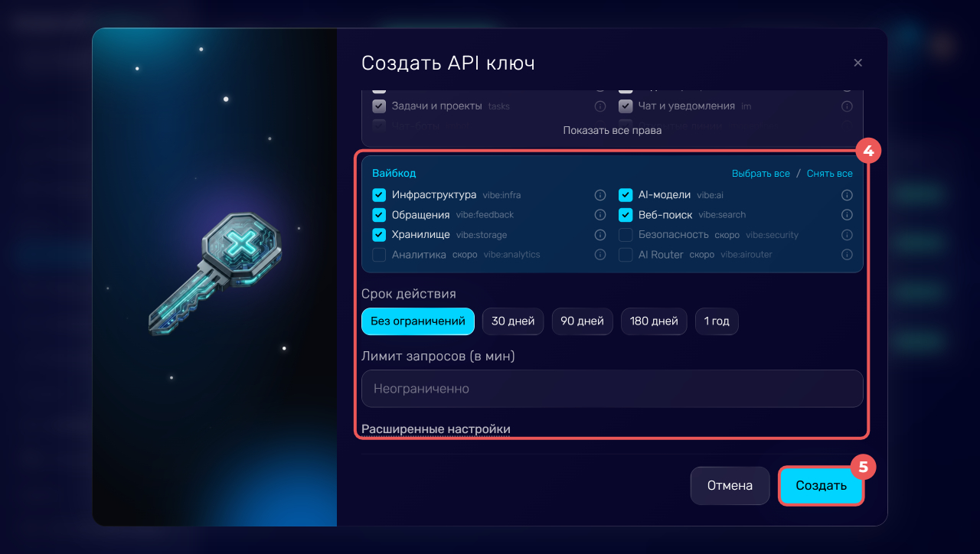The width and height of the screenshot is (980, 554).
Task: Focus the Лимит запросов input field
Action: 612,389
